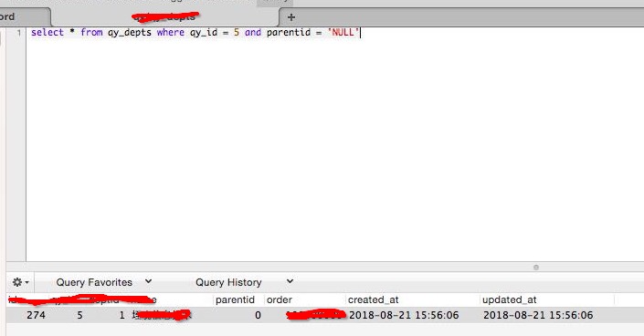
Task: Sort by the updated_at column header
Action: coord(510,299)
